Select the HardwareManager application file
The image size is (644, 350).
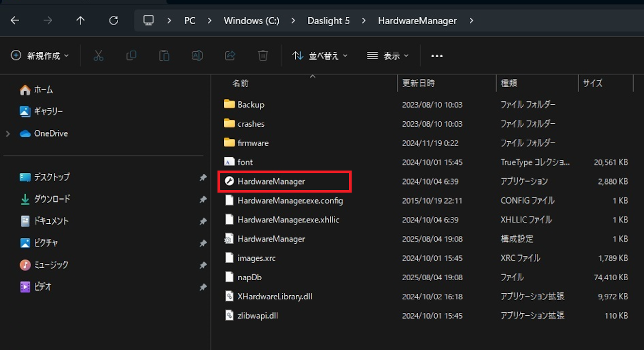271,182
